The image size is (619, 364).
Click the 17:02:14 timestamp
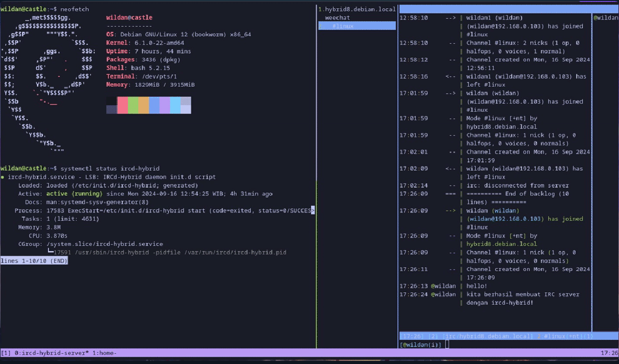pos(414,186)
